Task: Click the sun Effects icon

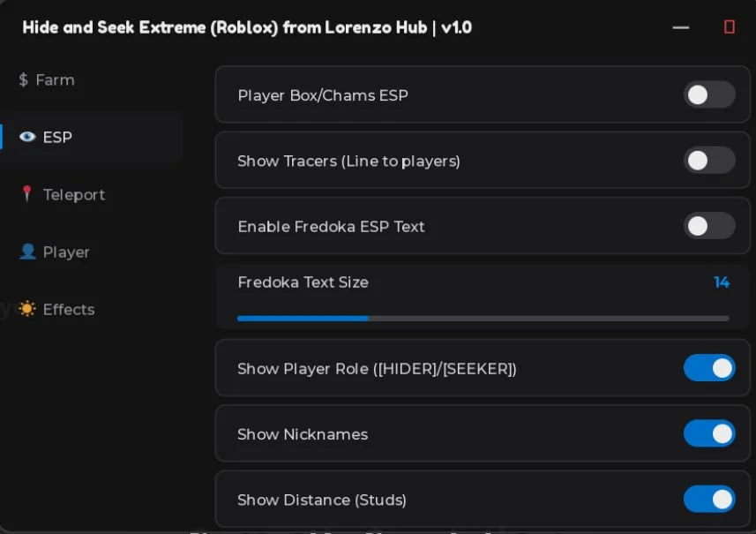Action: point(27,309)
